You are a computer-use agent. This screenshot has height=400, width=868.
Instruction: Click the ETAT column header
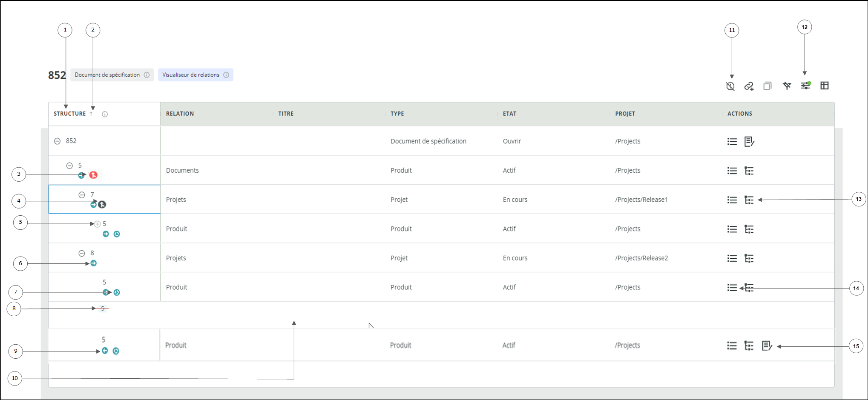[x=509, y=114]
